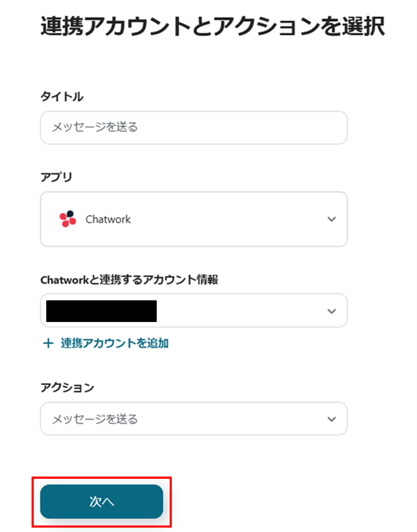Click メッセージを送る text in the アクション field
Screen dimensions: 417x532
(95, 419)
